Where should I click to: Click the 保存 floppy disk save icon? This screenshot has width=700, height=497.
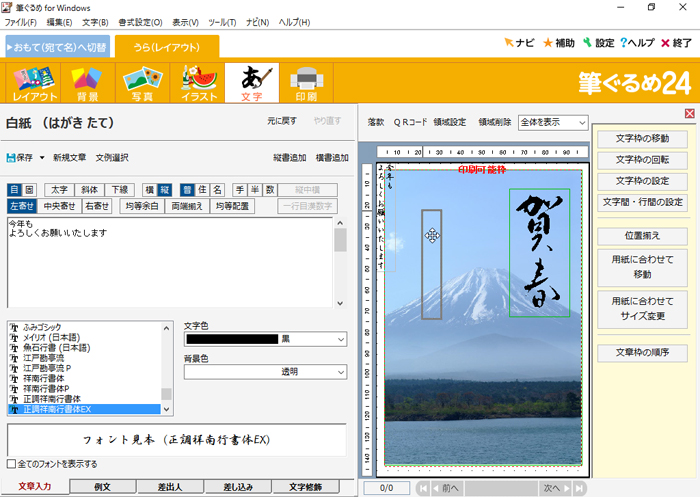click(12, 158)
